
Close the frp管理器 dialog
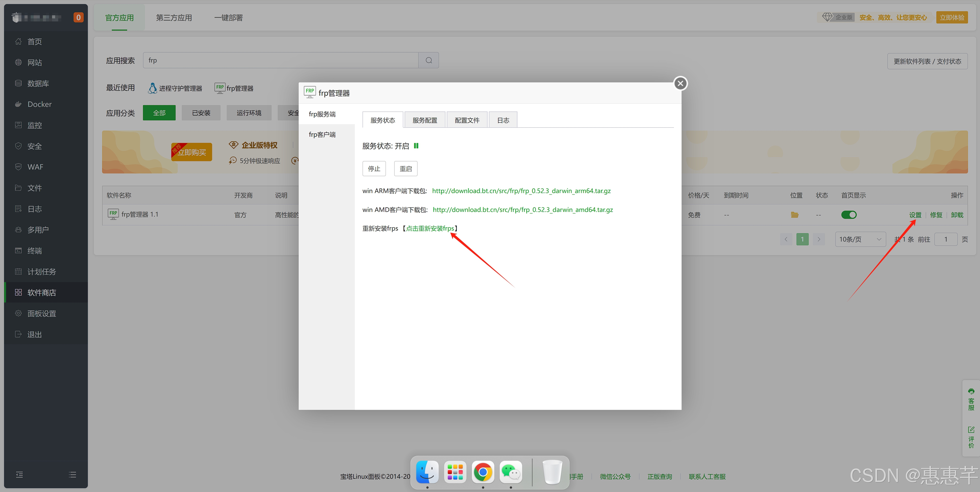[680, 83]
